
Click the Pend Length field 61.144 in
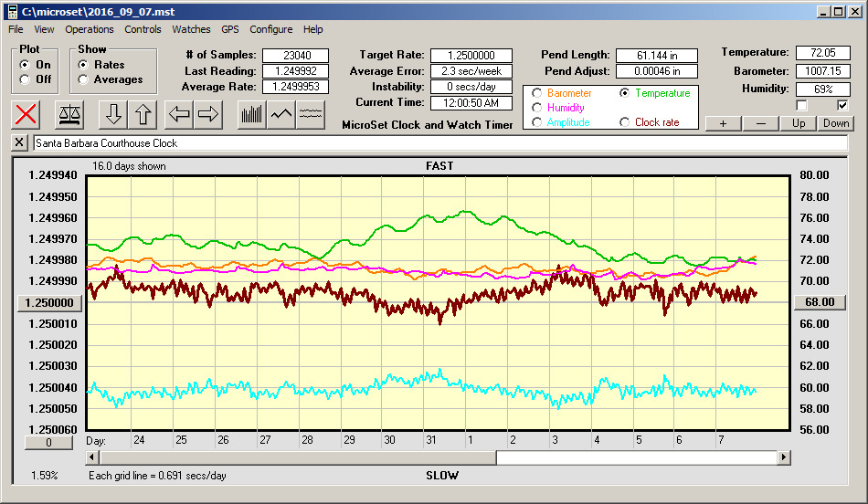tap(657, 56)
